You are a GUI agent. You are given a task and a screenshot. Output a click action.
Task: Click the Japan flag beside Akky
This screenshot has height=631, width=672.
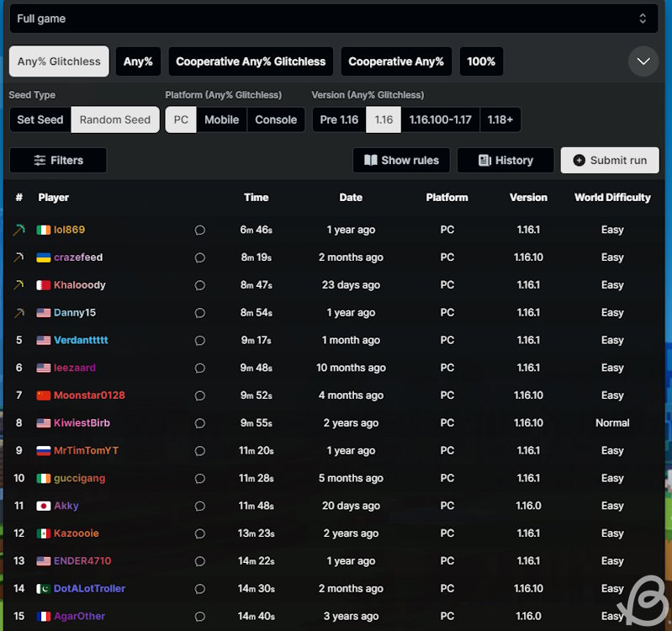(44, 506)
